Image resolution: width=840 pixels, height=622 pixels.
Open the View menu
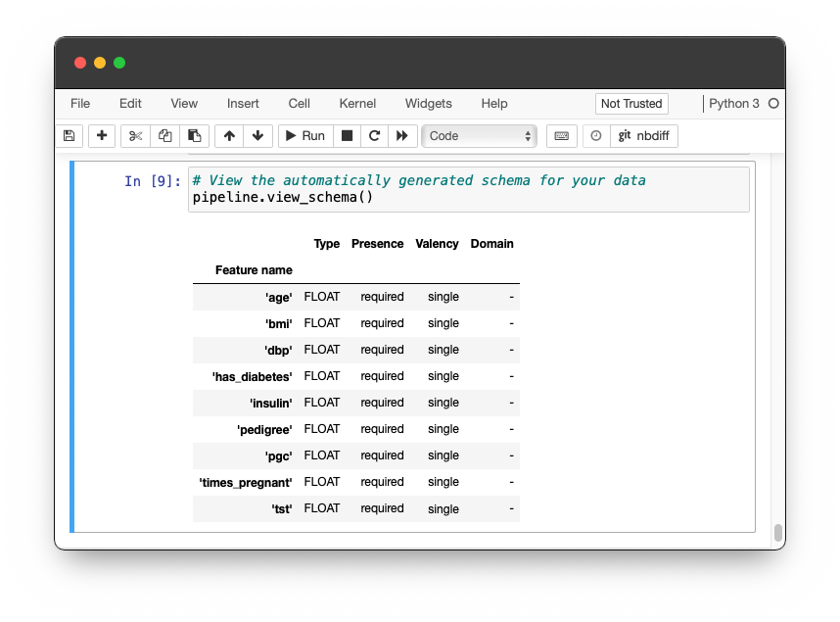click(184, 104)
